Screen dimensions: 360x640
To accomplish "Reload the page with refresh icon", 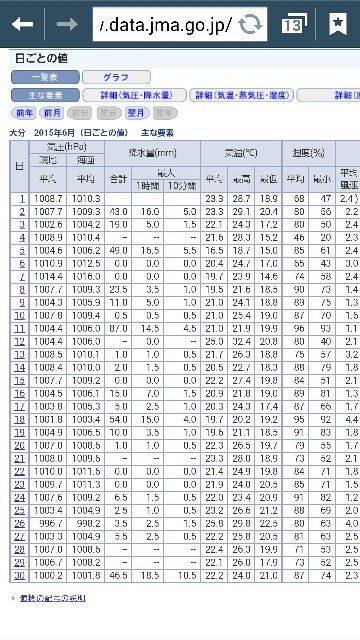I will pos(251,24).
